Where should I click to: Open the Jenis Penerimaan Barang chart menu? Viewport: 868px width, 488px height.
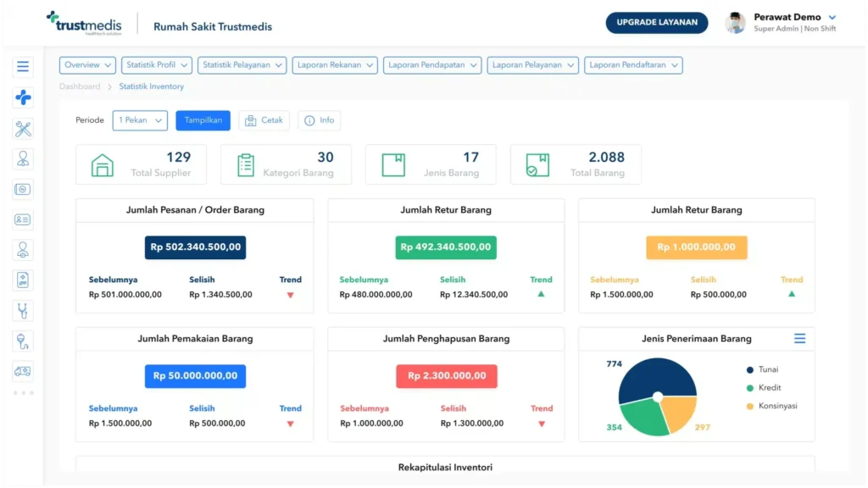pyautogui.click(x=799, y=337)
